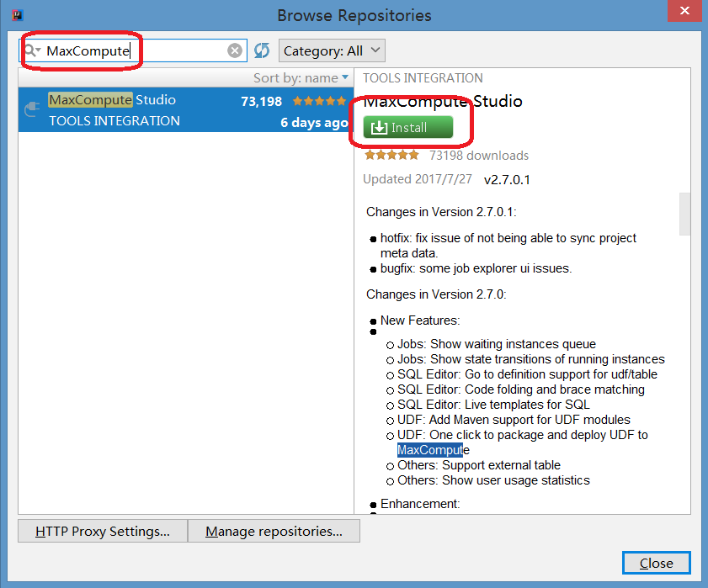Viewport: 708px width, 588px height.
Task: Click the '73,198' download count in list
Action: (261, 102)
